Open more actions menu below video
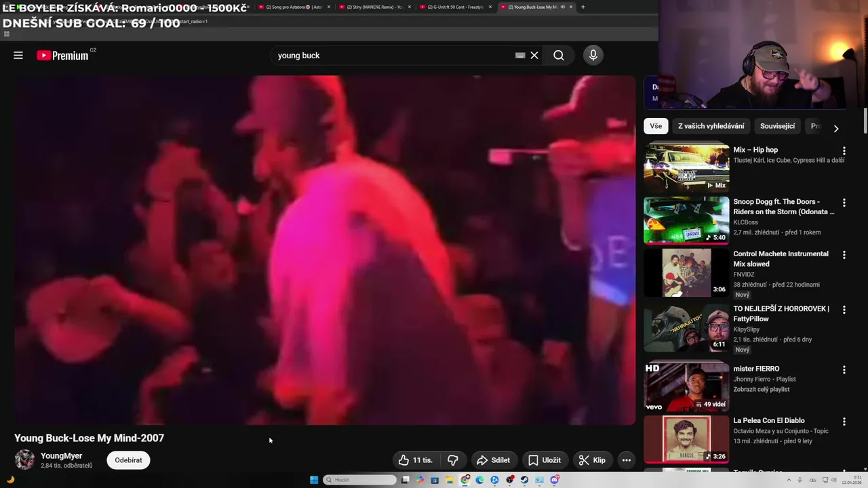The height and width of the screenshot is (488, 868). coord(627,460)
